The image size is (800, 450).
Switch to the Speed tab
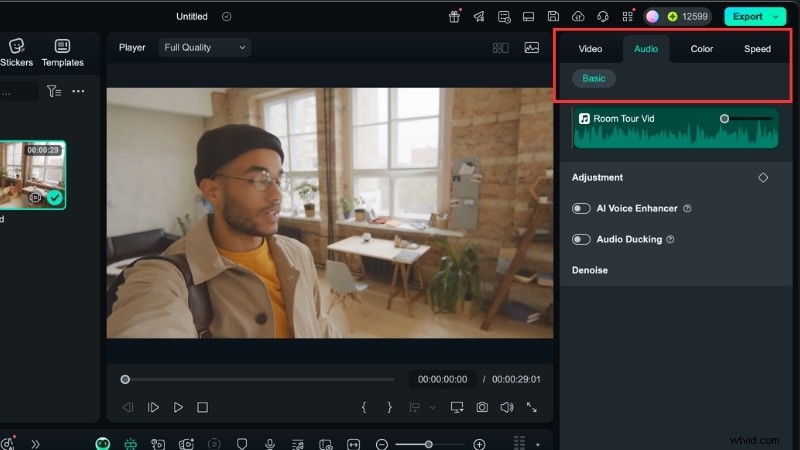(x=757, y=49)
